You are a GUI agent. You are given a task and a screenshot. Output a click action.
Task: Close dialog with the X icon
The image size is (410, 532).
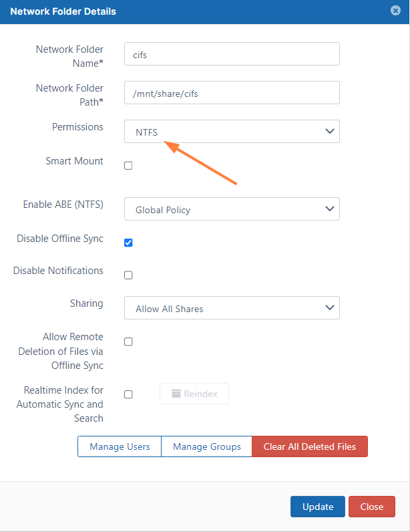click(396, 11)
